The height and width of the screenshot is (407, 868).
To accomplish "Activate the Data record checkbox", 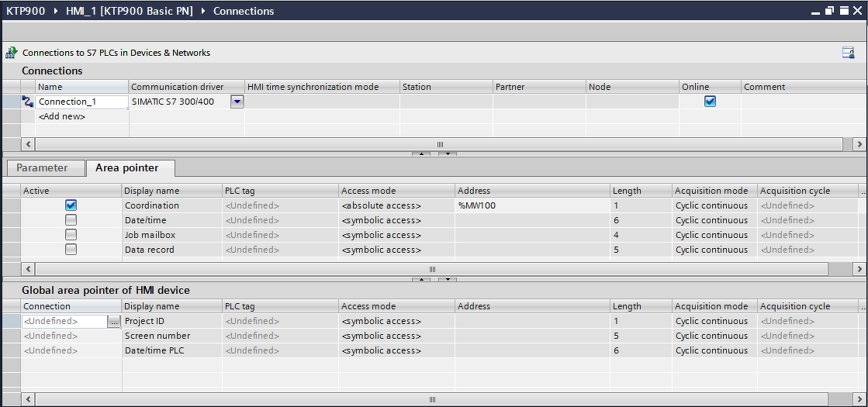I will pyautogui.click(x=71, y=250).
